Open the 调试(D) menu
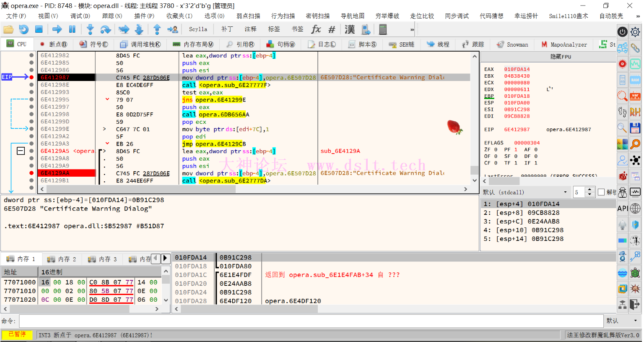644x342 pixels. click(x=80, y=16)
